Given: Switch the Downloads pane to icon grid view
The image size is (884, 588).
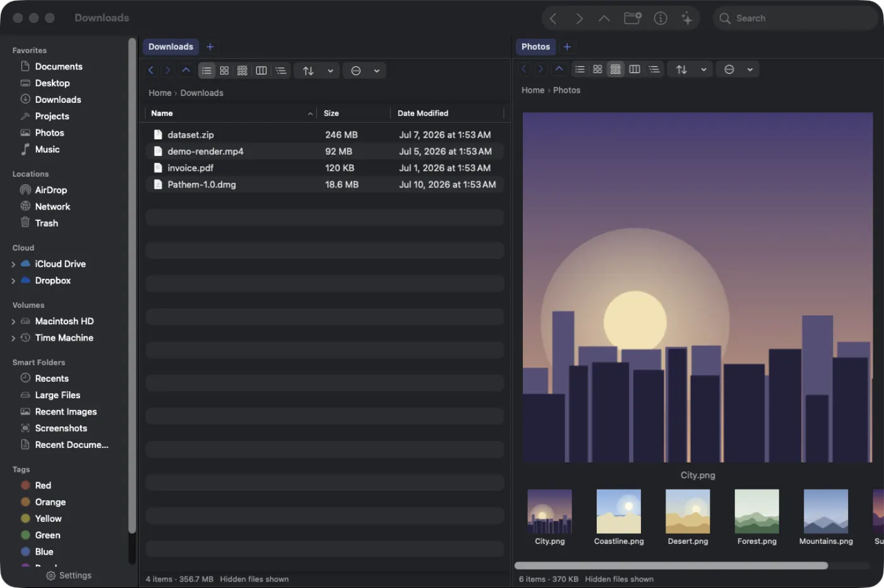Looking at the screenshot, I should click(224, 71).
